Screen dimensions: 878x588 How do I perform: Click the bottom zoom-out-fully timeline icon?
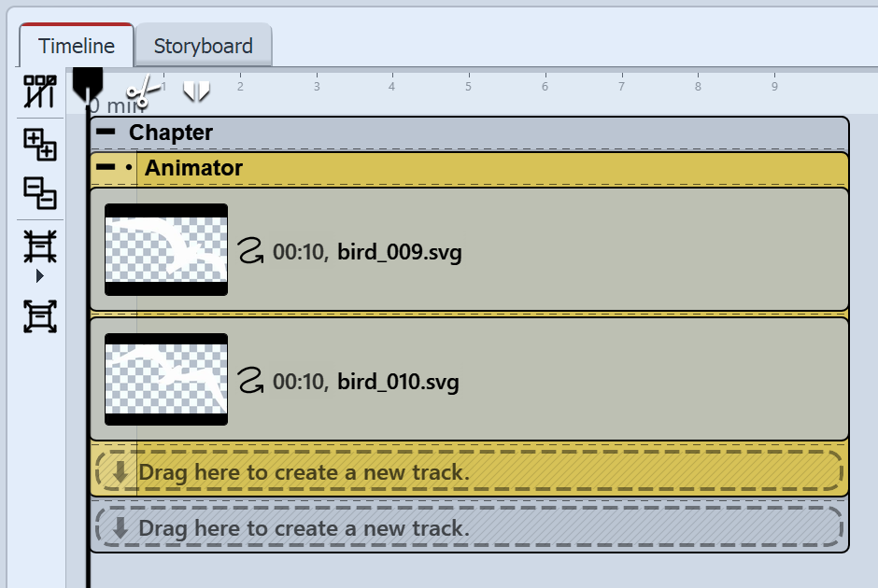pyautogui.click(x=39, y=315)
